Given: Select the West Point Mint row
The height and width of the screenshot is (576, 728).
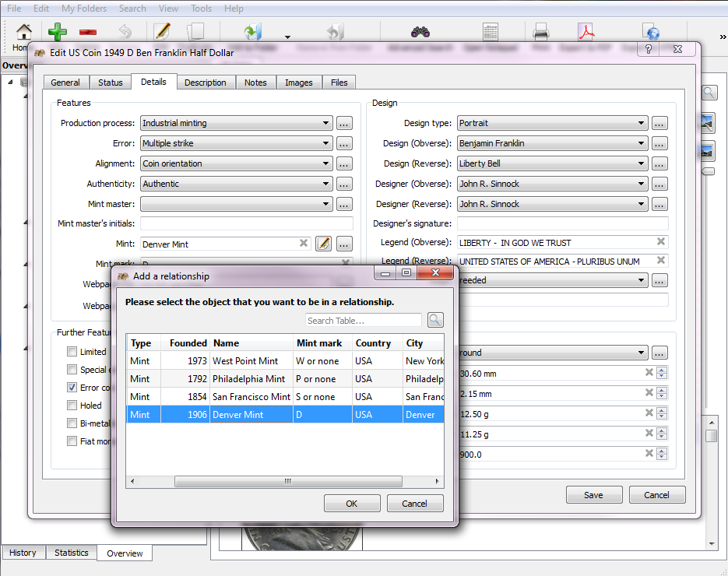Looking at the screenshot, I should point(285,360).
